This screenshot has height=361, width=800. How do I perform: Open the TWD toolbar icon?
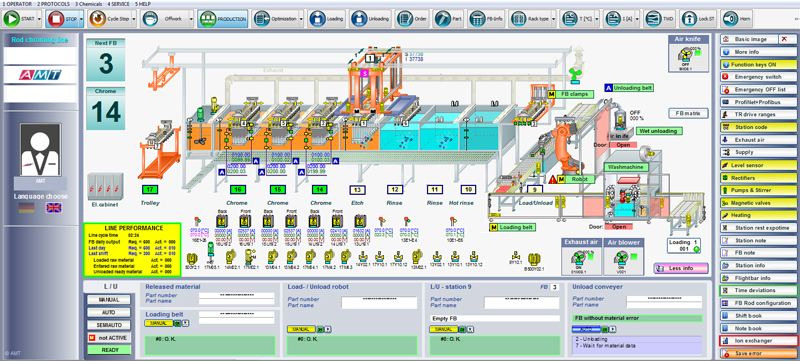(x=653, y=19)
